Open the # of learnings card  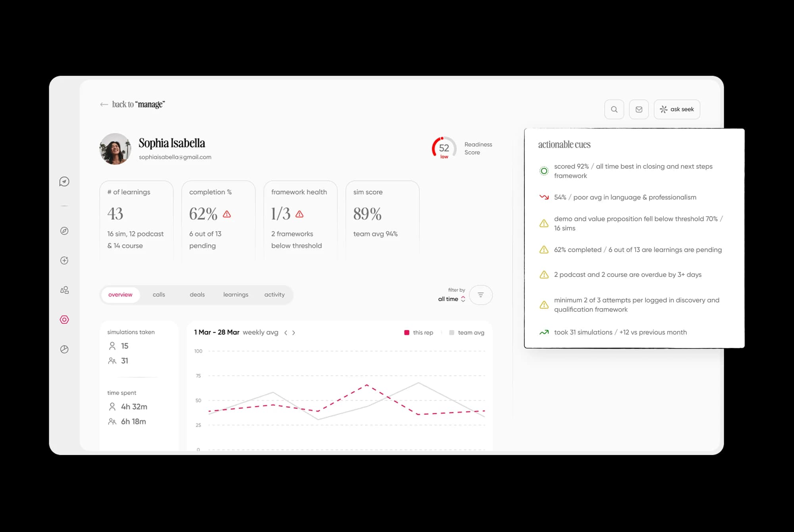137,220
